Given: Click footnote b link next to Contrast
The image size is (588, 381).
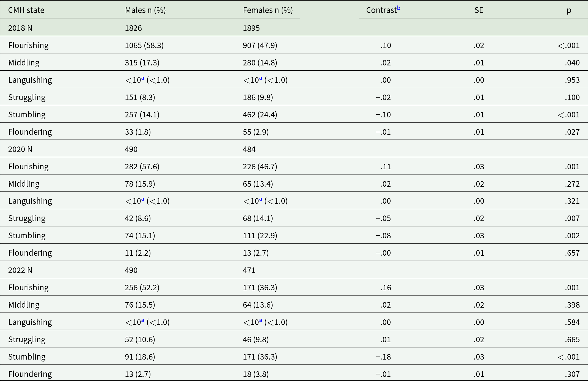Looking at the screenshot, I should (x=399, y=8).
